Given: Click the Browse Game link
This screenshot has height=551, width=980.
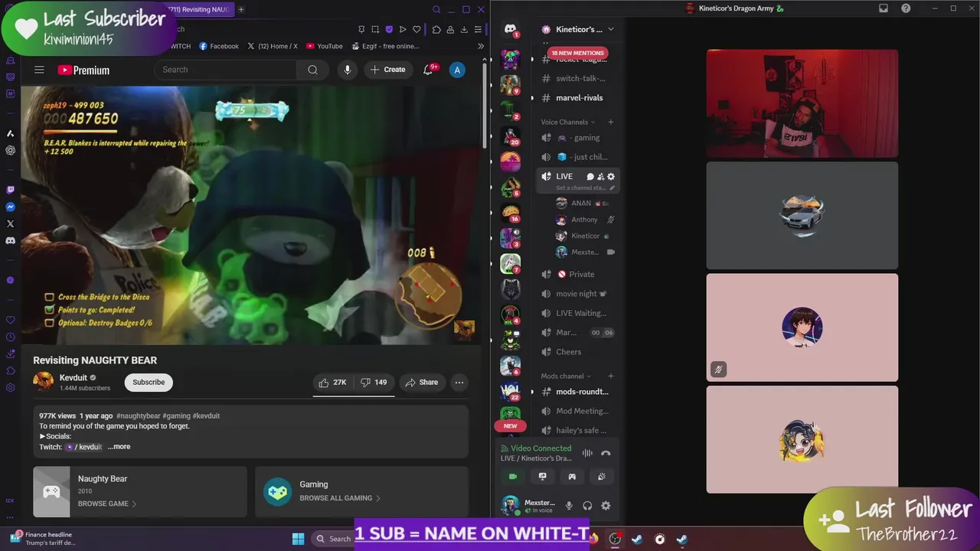Looking at the screenshot, I should 106,504.
